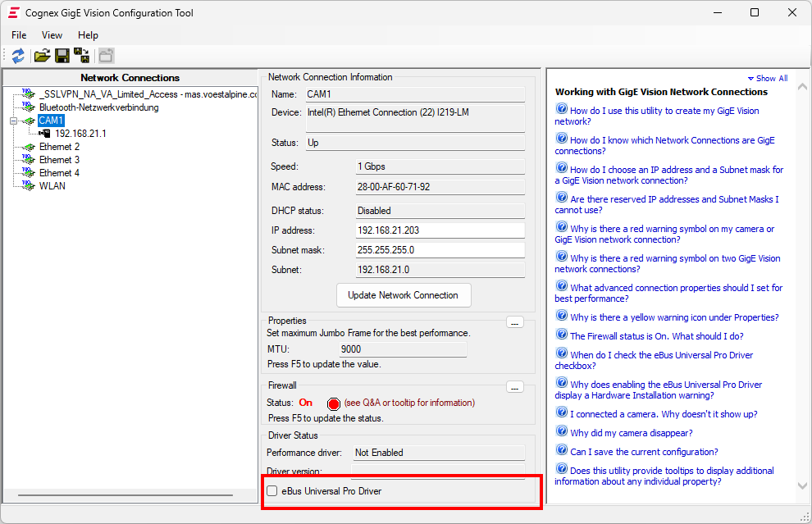Open the File menu
This screenshot has width=812, height=524.
pyautogui.click(x=19, y=35)
